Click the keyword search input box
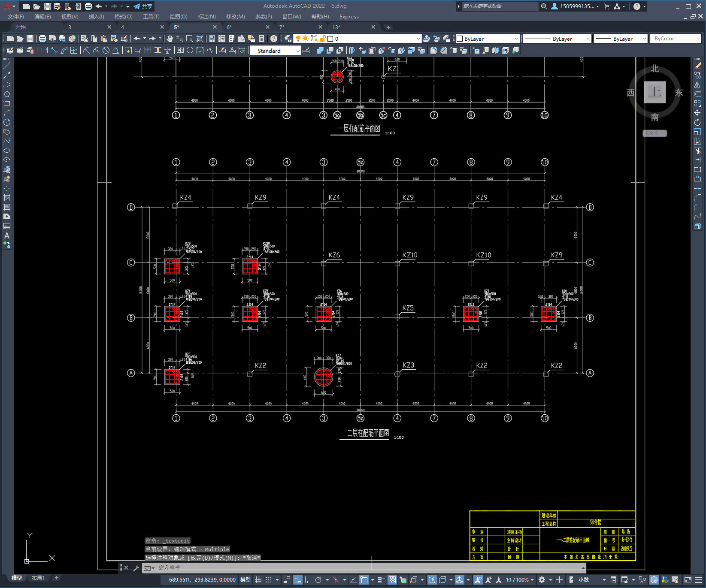706x588 pixels. [500, 6]
